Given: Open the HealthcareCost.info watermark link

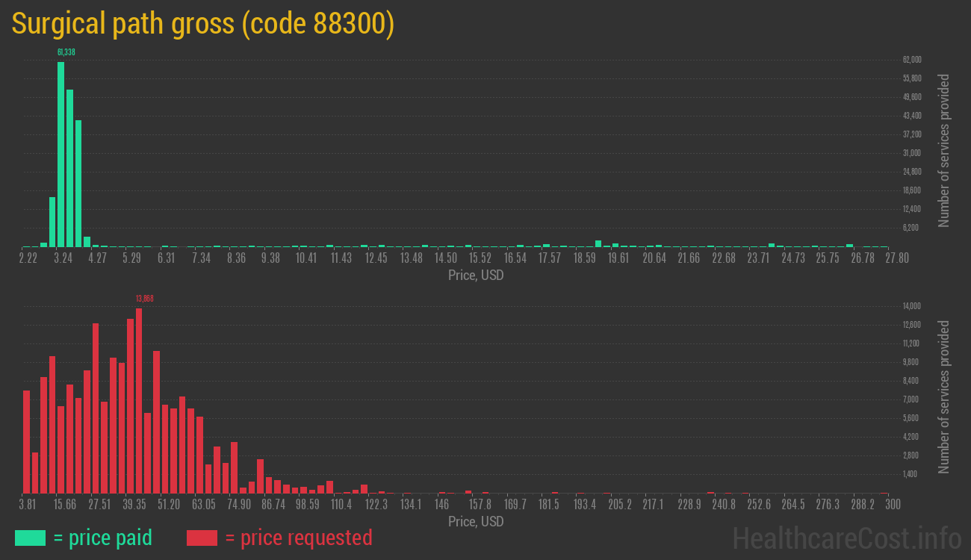Looking at the screenshot, I should (846, 538).
